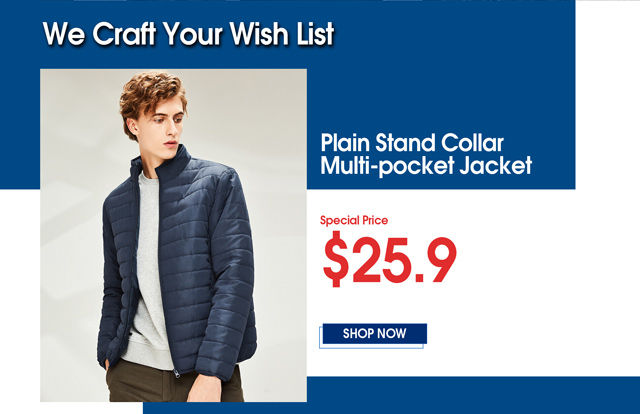Click the dollar sign in the price
This screenshot has height=414, width=640.
pyautogui.click(x=335, y=260)
